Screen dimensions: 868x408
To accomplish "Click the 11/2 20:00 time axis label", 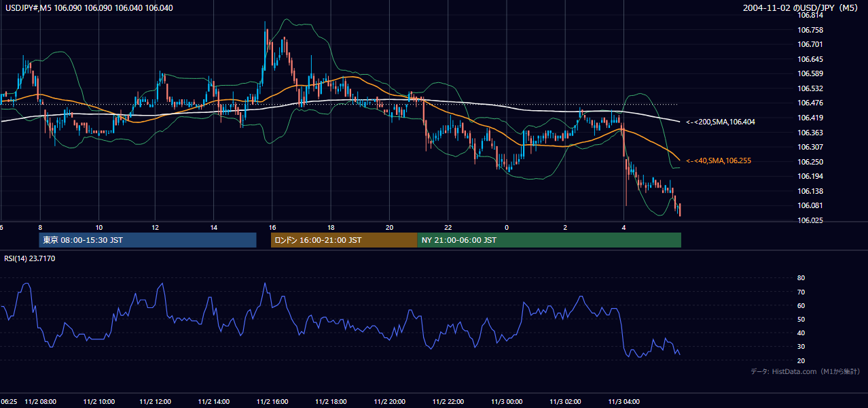I will [x=391, y=401].
